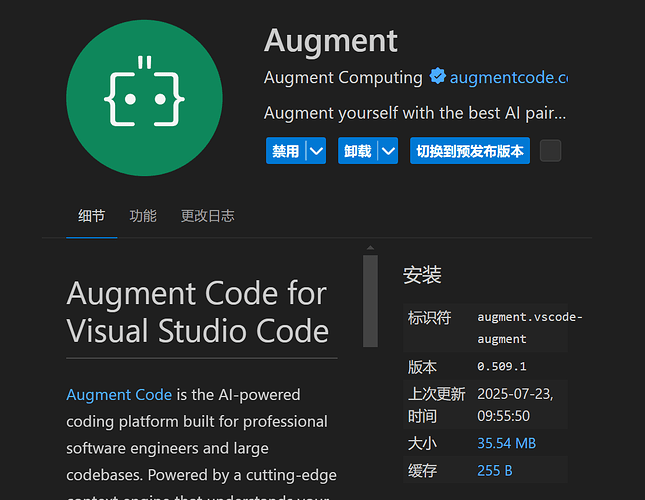Click the readme scrollbar thumb

(370, 301)
